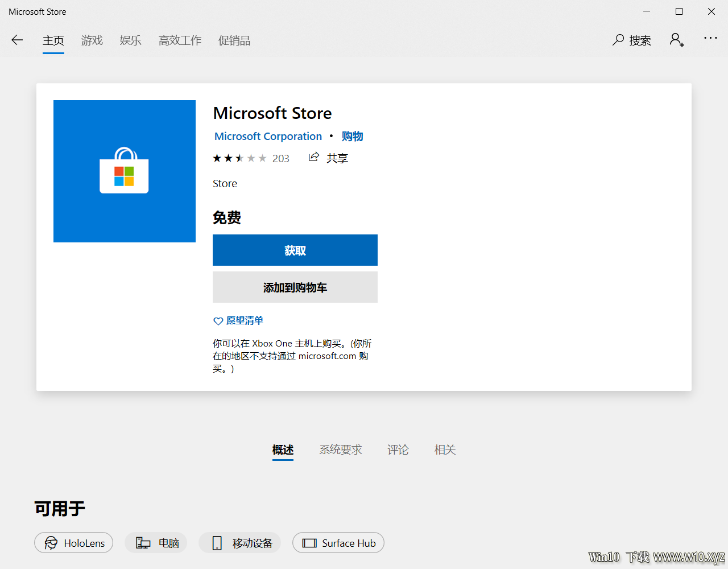Click the 电脑 PC device chip
This screenshot has width=728, height=569.
click(156, 543)
